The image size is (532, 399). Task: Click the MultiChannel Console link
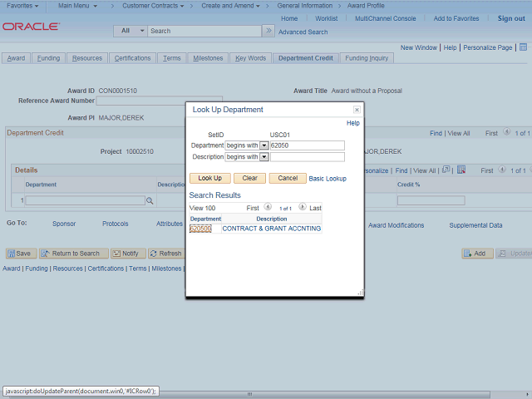click(385, 18)
